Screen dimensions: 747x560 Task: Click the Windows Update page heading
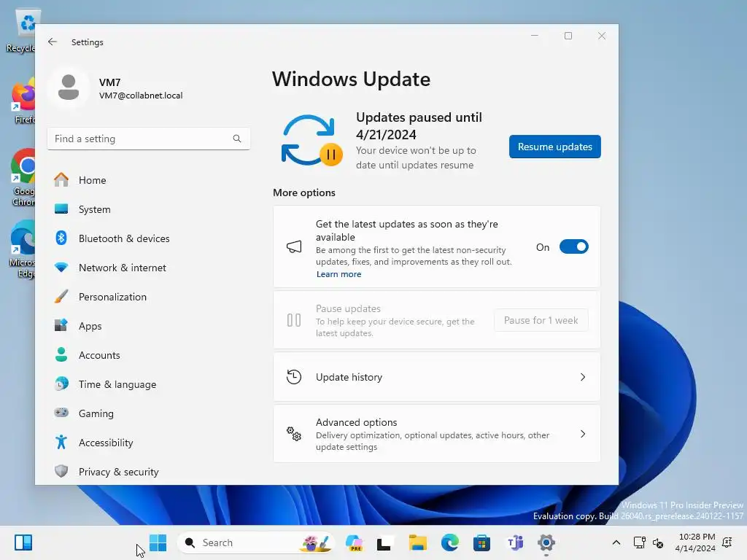click(x=351, y=79)
